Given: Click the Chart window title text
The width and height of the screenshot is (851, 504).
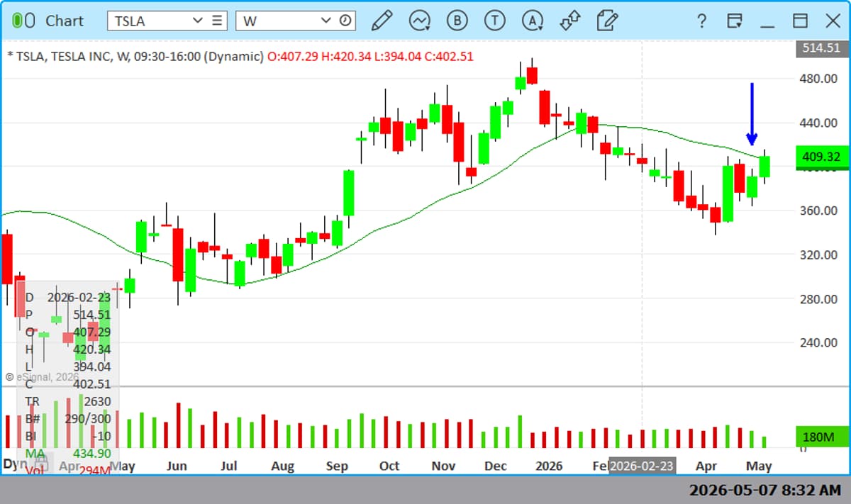Looking at the screenshot, I should (65, 21).
